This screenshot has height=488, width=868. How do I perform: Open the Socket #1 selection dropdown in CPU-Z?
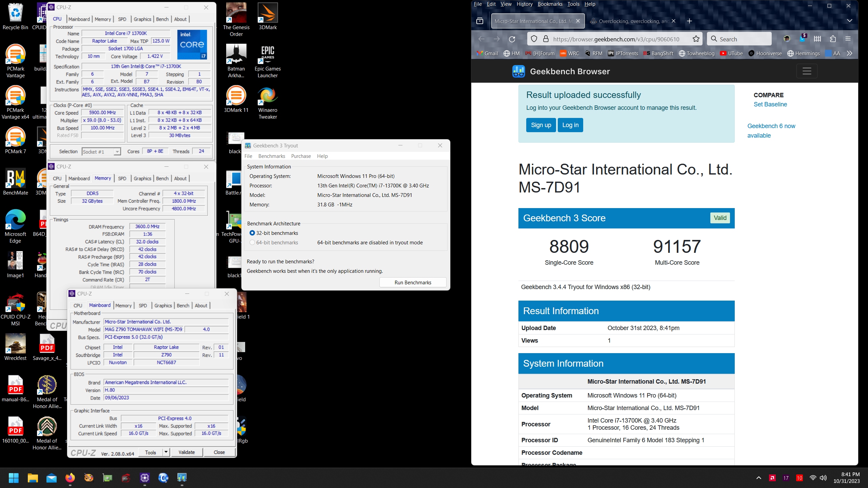[x=101, y=151]
